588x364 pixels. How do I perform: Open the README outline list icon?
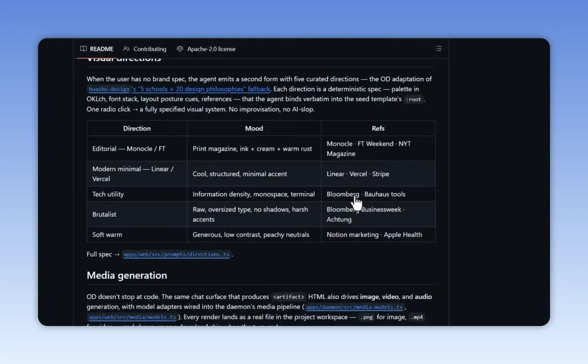[438, 49]
